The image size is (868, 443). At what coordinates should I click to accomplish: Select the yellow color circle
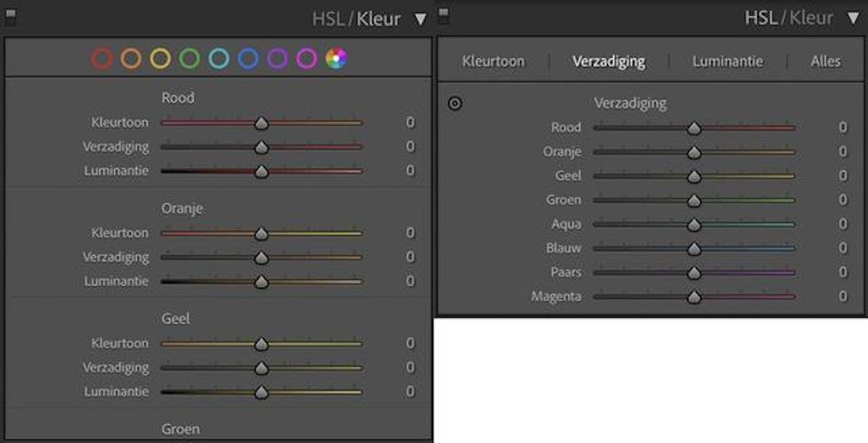click(161, 59)
